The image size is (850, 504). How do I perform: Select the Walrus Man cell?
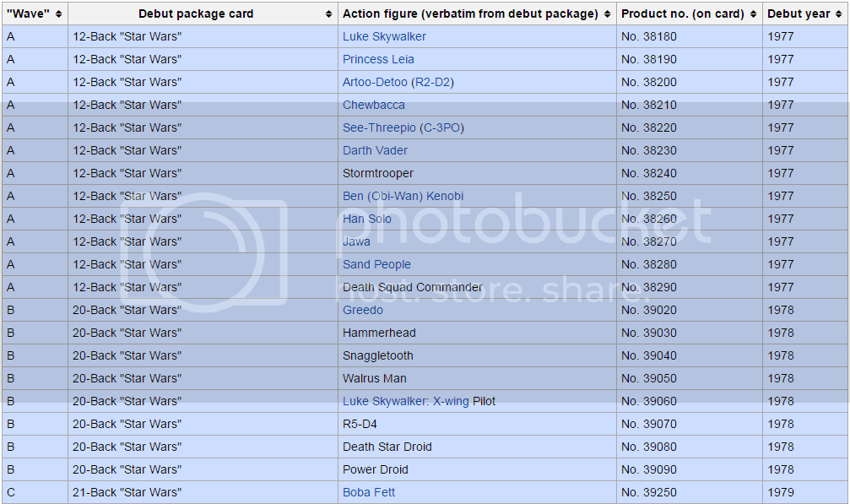pyautogui.click(x=477, y=378)
